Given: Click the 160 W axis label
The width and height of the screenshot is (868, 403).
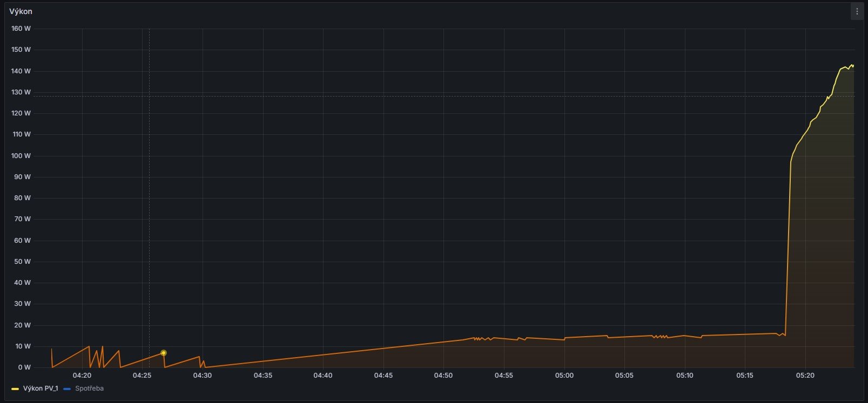Looking at the screenshot, I should [21, 29].
